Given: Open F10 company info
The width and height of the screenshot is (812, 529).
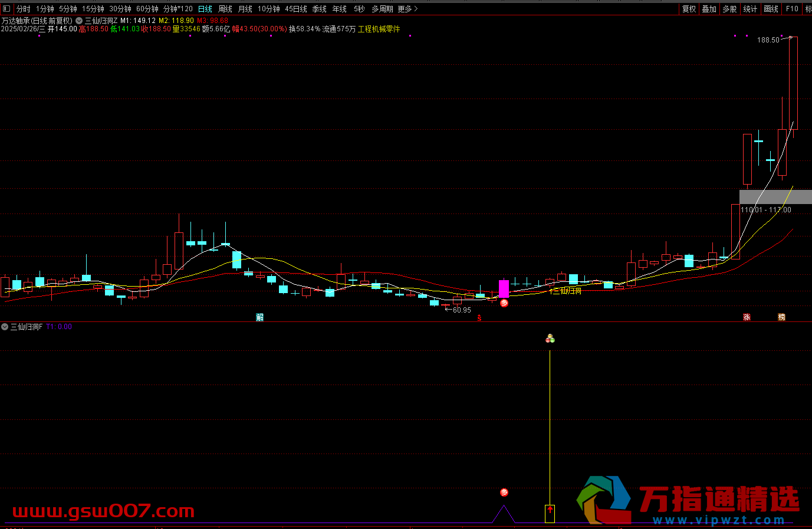Looking at the screenshot, I should tap(792, 9).
